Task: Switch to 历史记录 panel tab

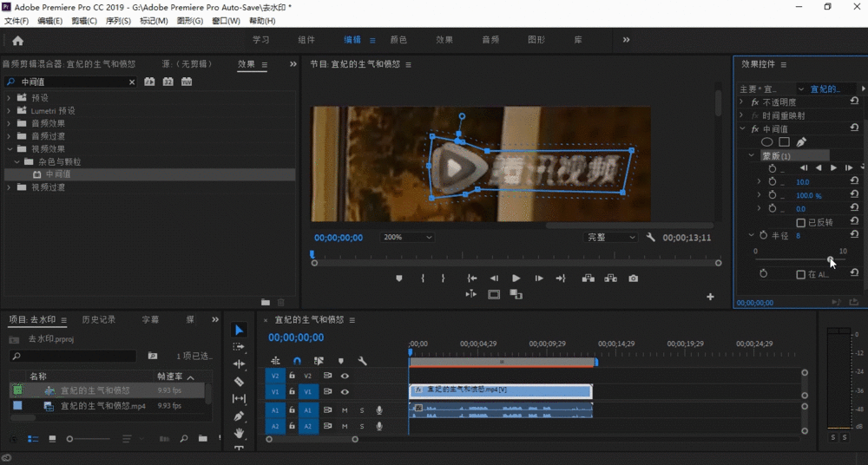Action: coord(99,319)
